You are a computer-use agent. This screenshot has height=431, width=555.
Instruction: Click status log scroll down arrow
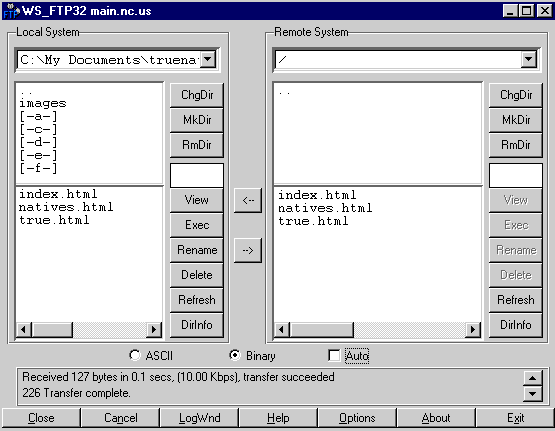[x=532, y=393]
